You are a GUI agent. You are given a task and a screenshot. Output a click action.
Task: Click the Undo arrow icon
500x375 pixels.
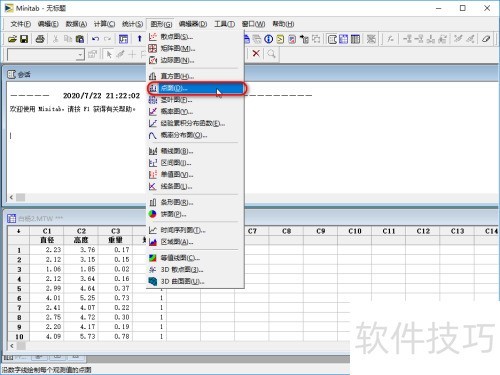tap(96, 39)
